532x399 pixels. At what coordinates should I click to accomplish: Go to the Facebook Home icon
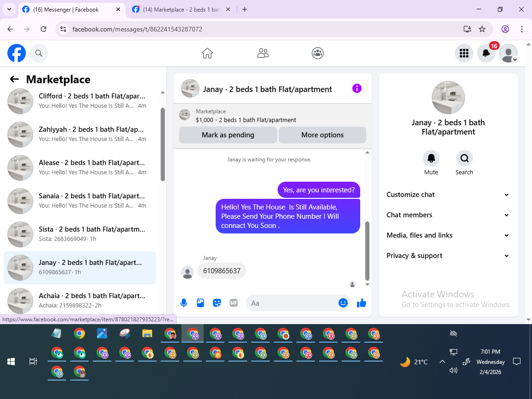tap(207, 53)
